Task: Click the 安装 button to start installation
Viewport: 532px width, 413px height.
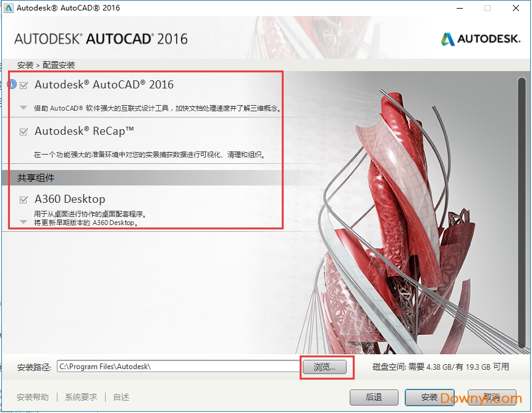Action: point(429,398)
